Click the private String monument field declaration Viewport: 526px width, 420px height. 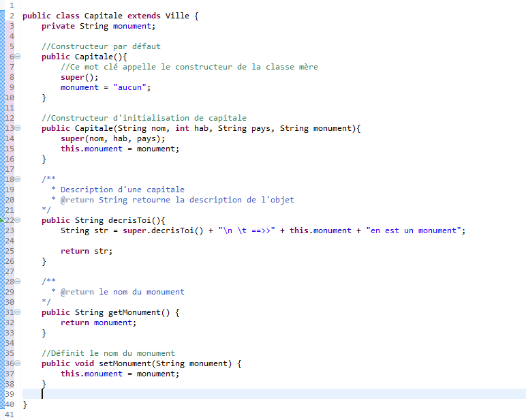98,26
